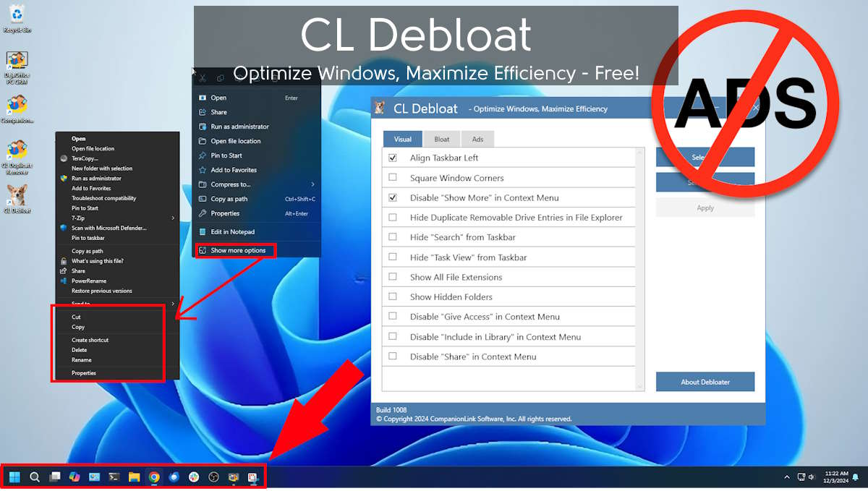Check Disable "Share" in Context Menu
The image size is (868, 491).
pyautogui.click(x=393, y=356)
